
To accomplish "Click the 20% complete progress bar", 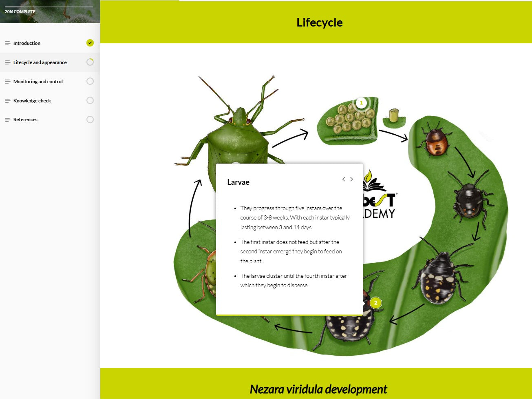I will click(49, 7).
